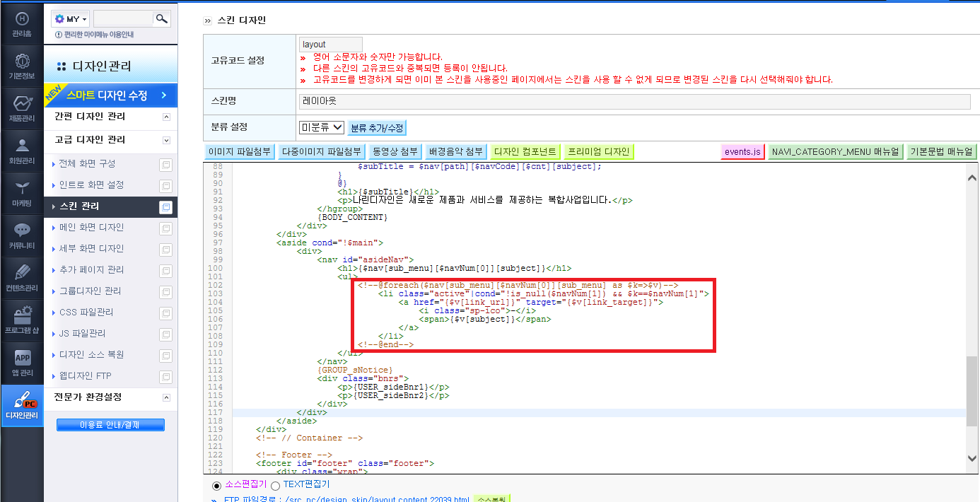This screenshot has height=502, width=980.
Task: Open the 미분류 category dropdown
Action: point(322,127)
